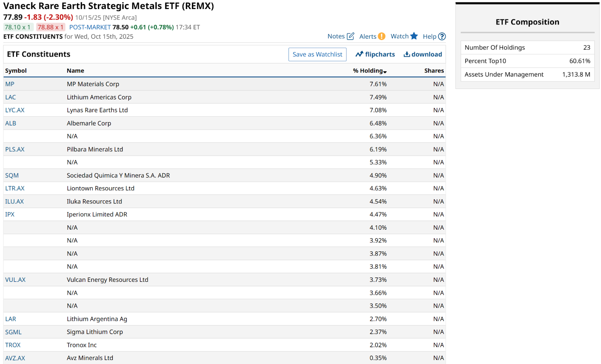Select the Lithium Argentina Ag name

pos(97,319)
